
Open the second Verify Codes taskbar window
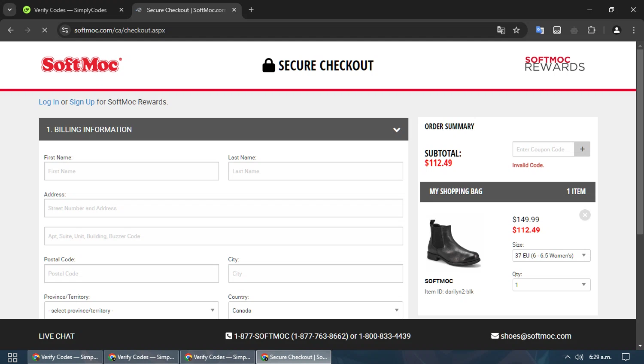[141, 357]
